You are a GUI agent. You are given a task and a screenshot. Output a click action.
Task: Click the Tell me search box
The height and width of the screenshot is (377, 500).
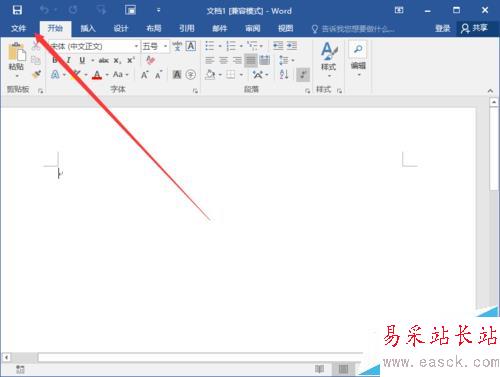(353, 29)
